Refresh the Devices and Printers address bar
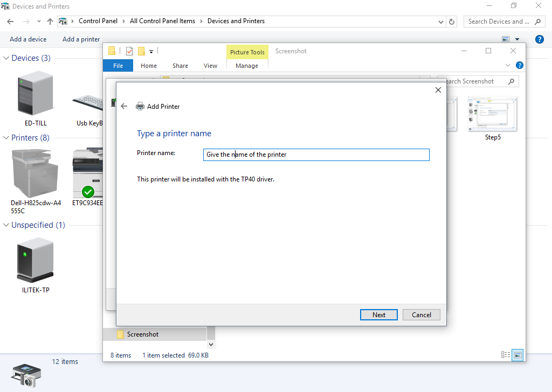 (453, 22)
